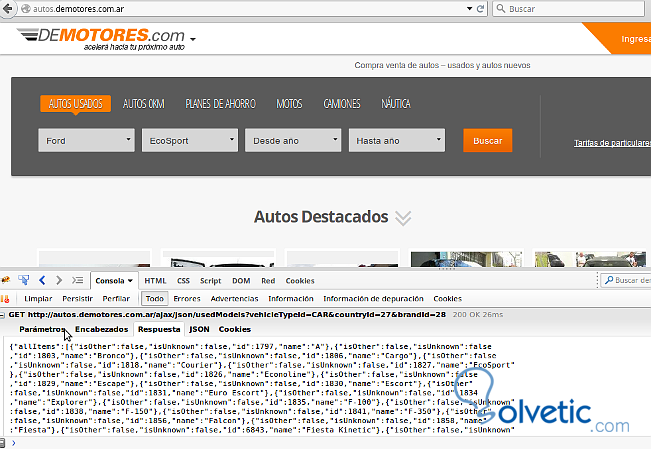Open the Tarifas de particulares link
This screenshot has height=449, width=651.
coord(612,143)
